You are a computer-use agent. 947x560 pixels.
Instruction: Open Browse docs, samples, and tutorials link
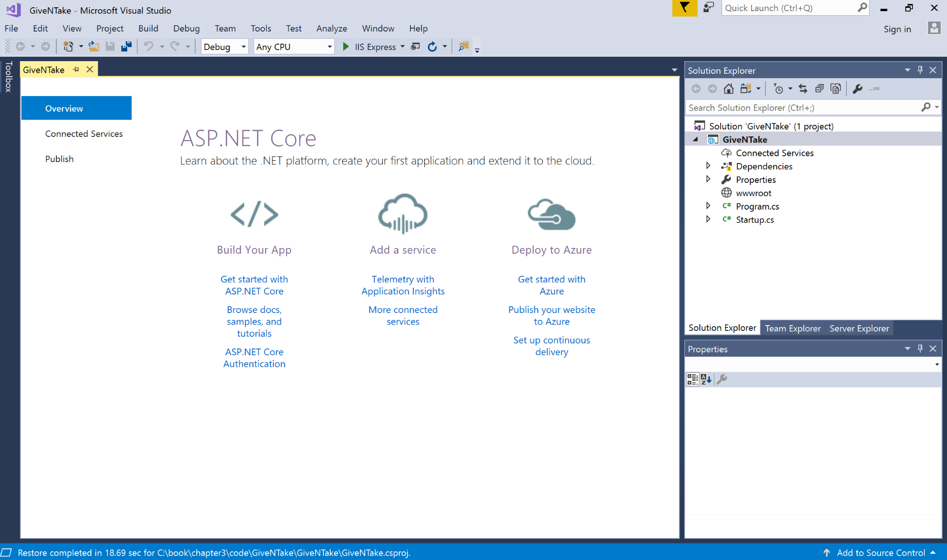point(254,321)
